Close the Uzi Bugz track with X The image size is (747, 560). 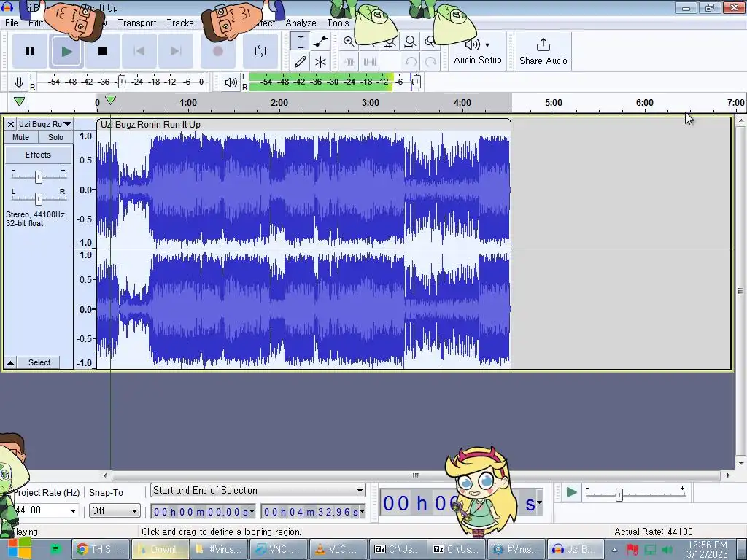click(10, 124)
